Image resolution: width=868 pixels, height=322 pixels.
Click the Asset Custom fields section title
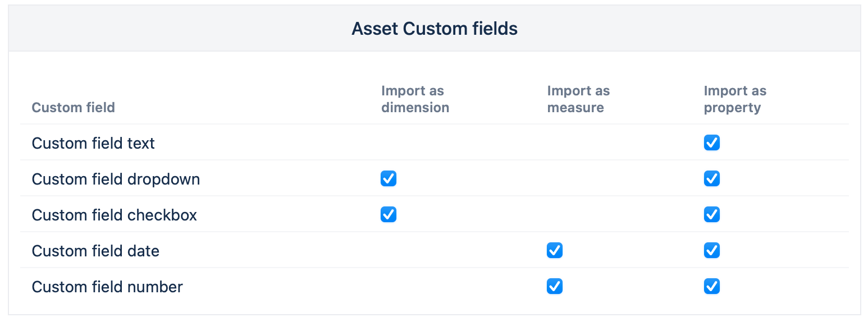click(x=434, y=29)
